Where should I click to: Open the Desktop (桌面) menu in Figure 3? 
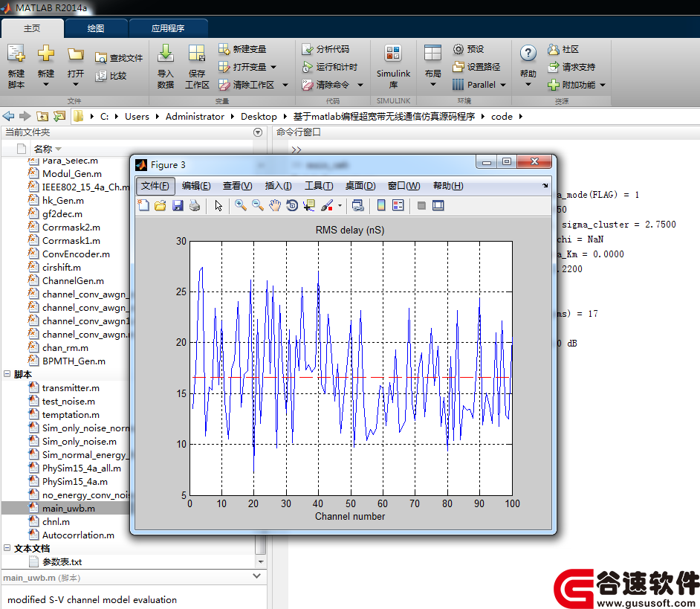tap(360, 186)
